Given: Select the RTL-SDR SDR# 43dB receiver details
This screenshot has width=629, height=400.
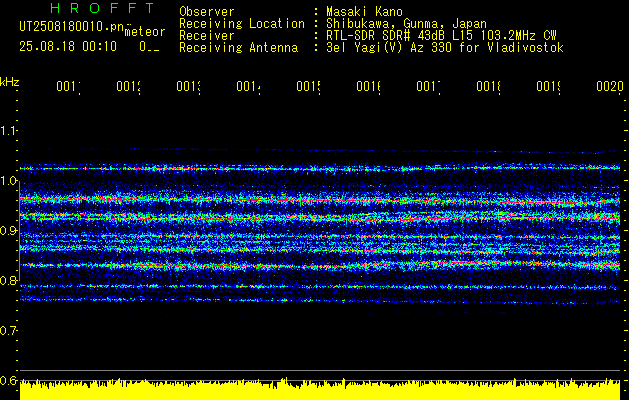Looking at the screenshot, I should point(441,36).
